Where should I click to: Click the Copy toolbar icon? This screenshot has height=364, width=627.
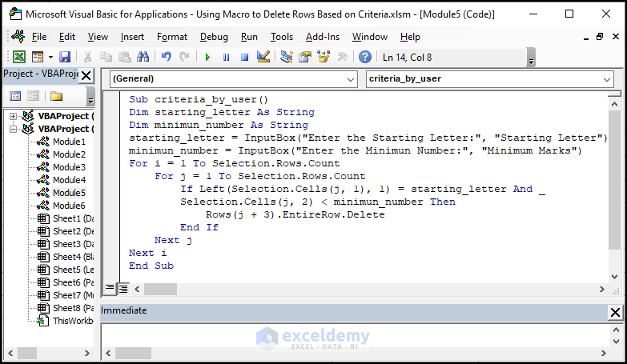[x=106, y=57]
